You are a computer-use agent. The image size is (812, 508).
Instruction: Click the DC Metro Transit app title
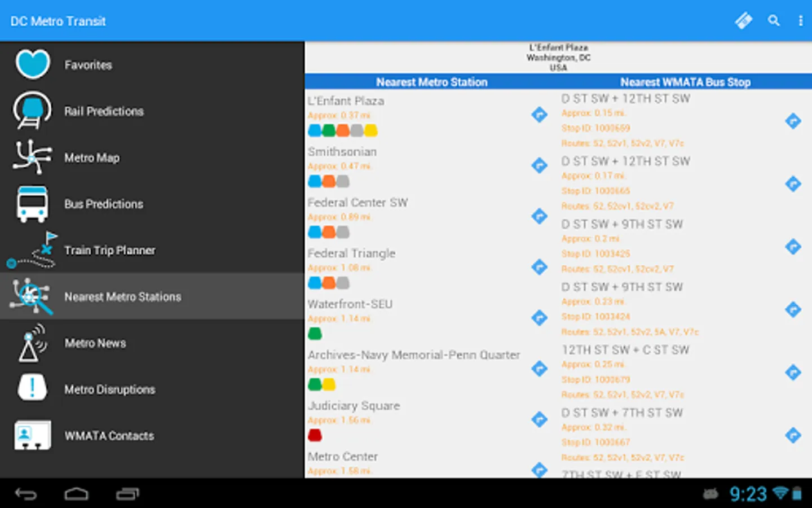[58, 21]
